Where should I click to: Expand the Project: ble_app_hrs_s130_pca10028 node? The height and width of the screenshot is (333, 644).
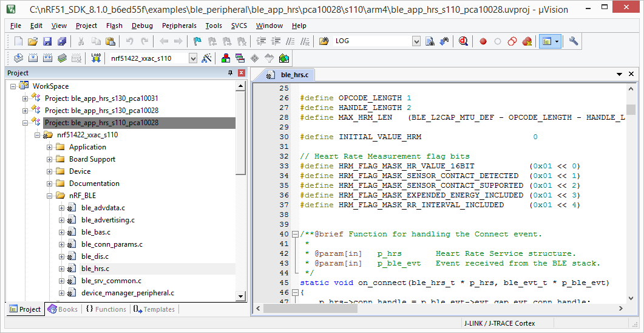25,111
